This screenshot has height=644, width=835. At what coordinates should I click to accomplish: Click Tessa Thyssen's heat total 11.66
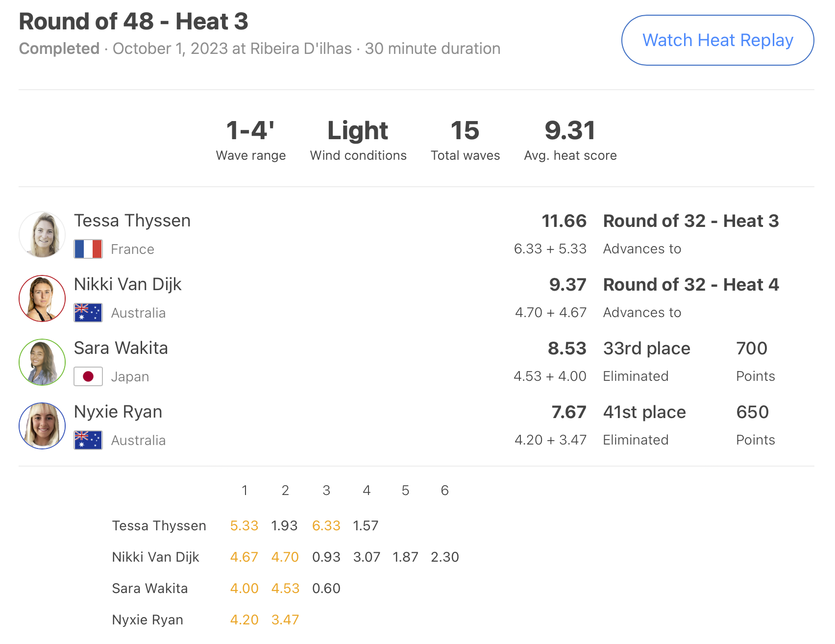pyautogui.click(x=564, y=221)
